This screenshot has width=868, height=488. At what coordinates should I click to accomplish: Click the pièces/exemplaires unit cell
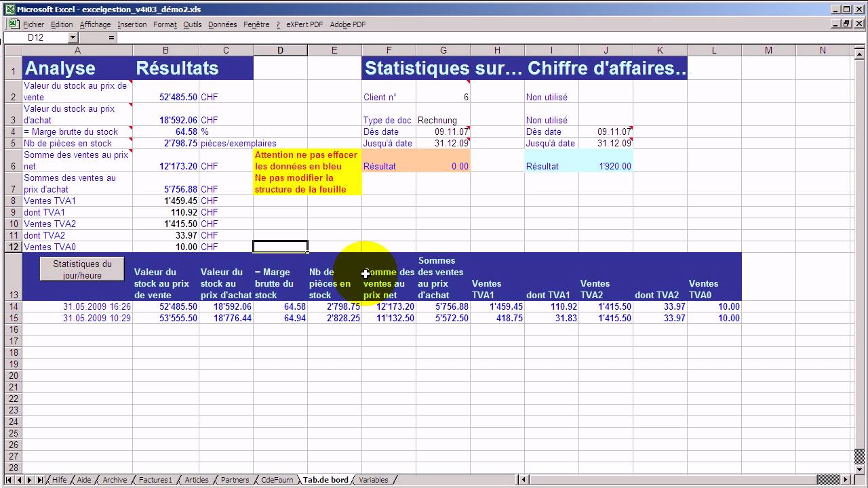(x=239, y=143)
